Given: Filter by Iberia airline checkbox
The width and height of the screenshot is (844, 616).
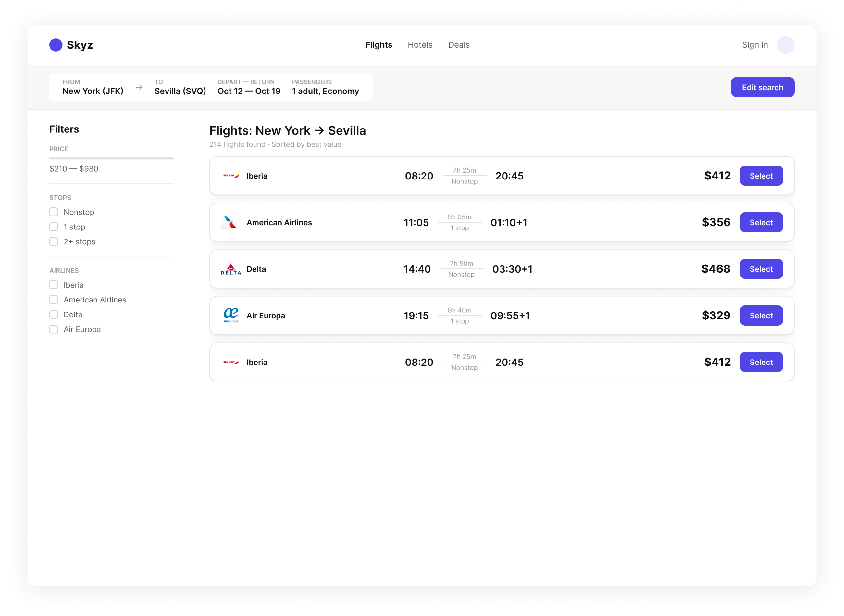Looking at the screenshot, I should click(54, 285).
